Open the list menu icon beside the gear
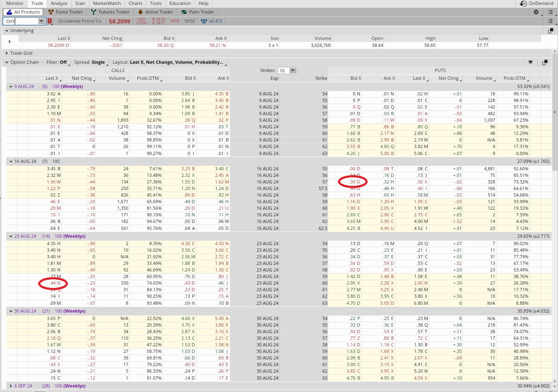The image size is (558, 392). coord(550,12)
